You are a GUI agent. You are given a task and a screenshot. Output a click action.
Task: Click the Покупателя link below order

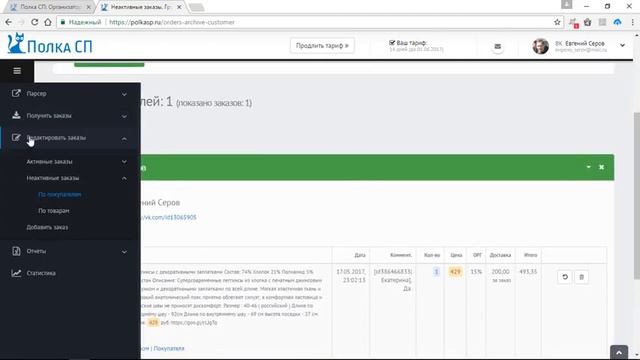tap(169, 348)
